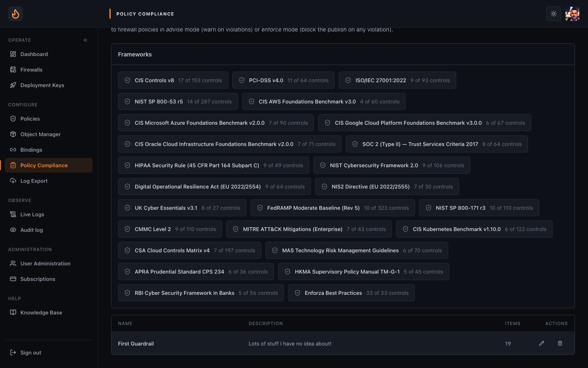This screenshot has height=368, width=588.
Task: Select the CIS Controls v8 framework chip
Action: (x=173, y=80)
